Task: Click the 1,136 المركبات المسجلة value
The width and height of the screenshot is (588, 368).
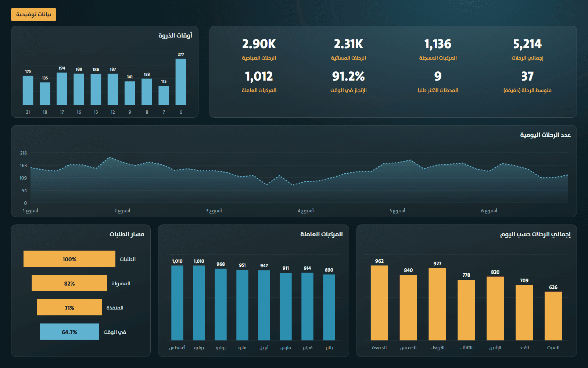Action: click(x=438, y=44)
